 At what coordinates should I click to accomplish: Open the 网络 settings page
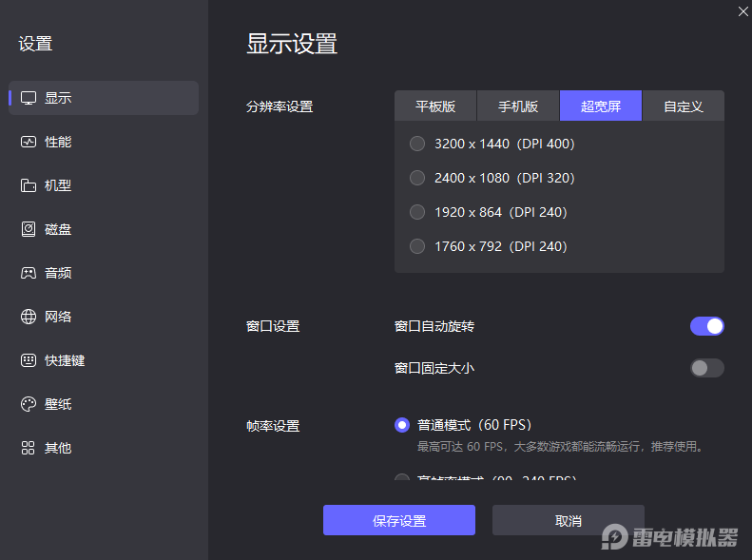[x=104, y=317]
